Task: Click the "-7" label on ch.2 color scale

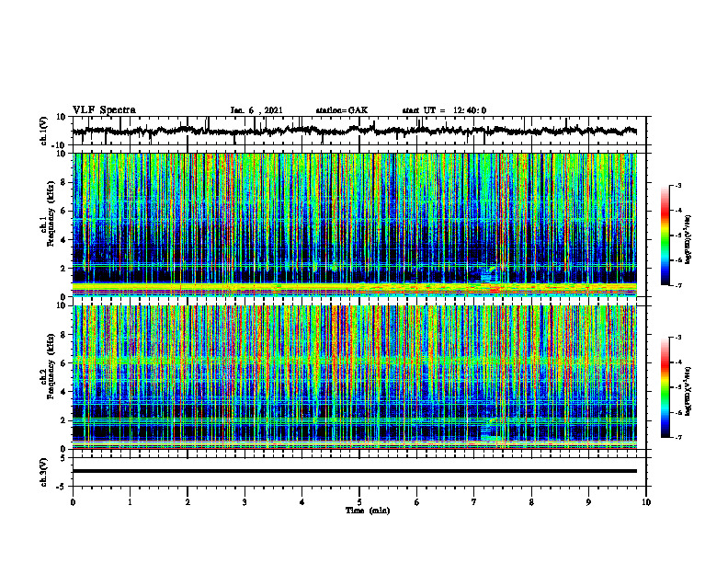Action: coord(677,437)
